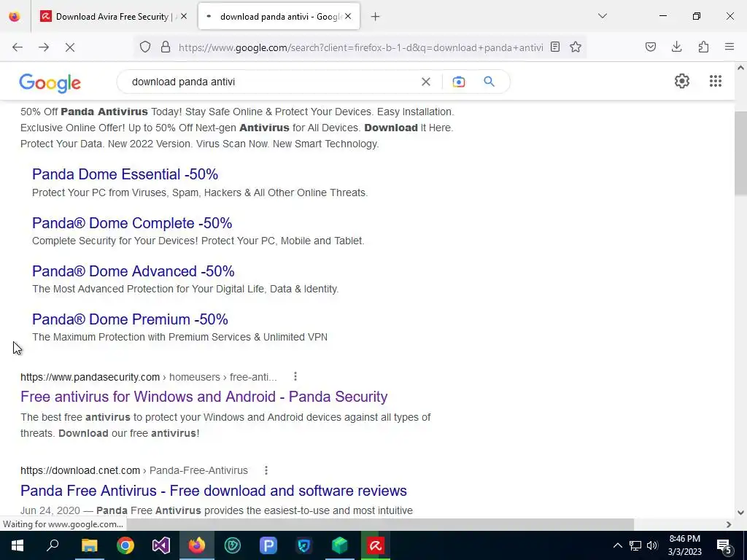The image size is (747, 560).
Task: Bookmark this page with the star
Action: (x=576, y=47)
